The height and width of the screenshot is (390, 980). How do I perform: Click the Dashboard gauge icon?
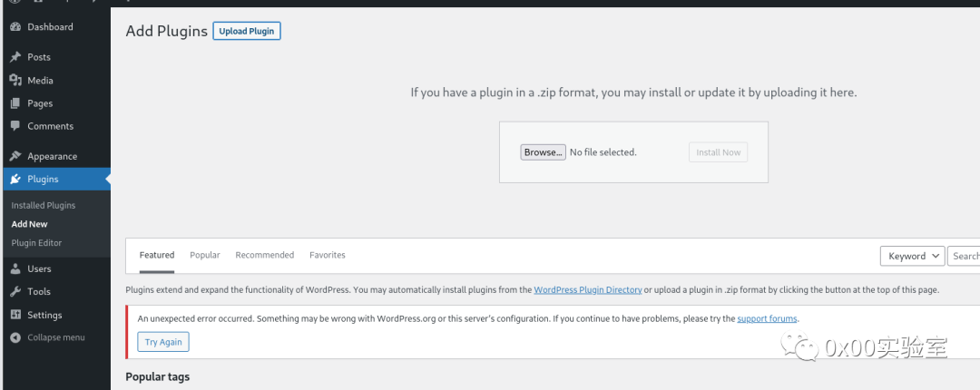coord(15,27)
